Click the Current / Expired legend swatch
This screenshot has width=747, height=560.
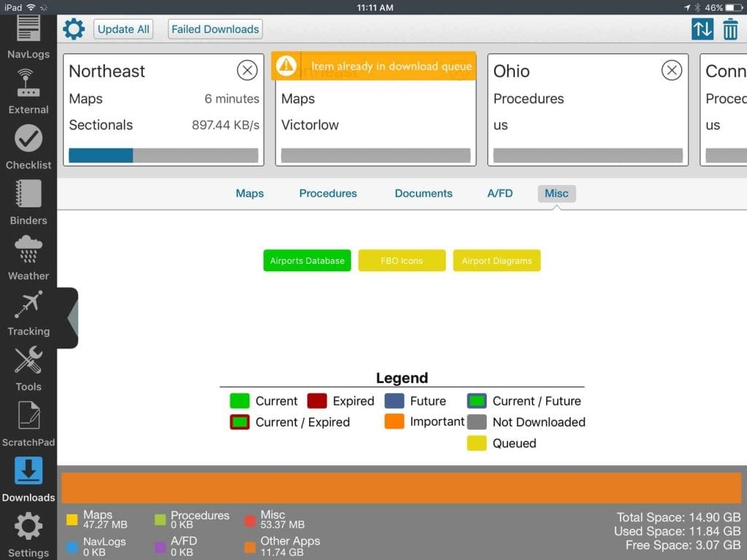(239, 422)
